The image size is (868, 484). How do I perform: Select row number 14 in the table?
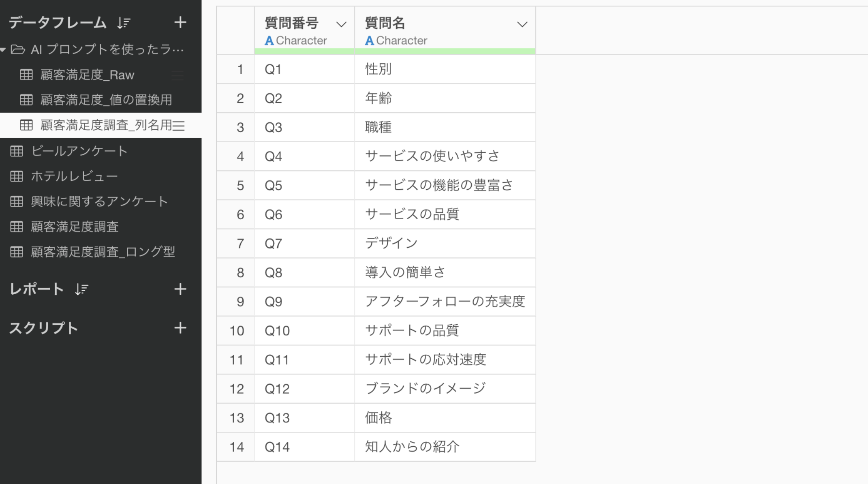pos(236,447)
